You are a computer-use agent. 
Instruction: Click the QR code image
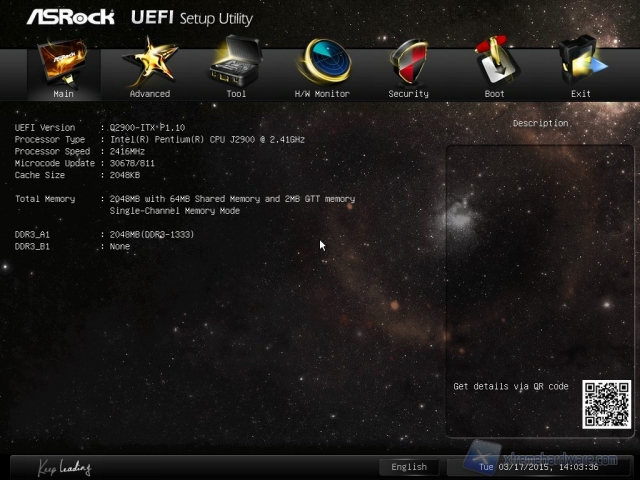tap(606, 404)
